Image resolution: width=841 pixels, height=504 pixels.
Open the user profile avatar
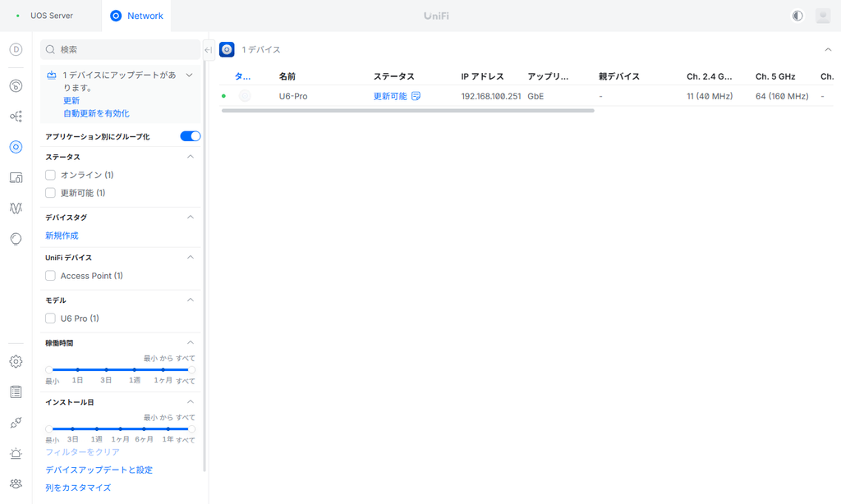(823, 16)
